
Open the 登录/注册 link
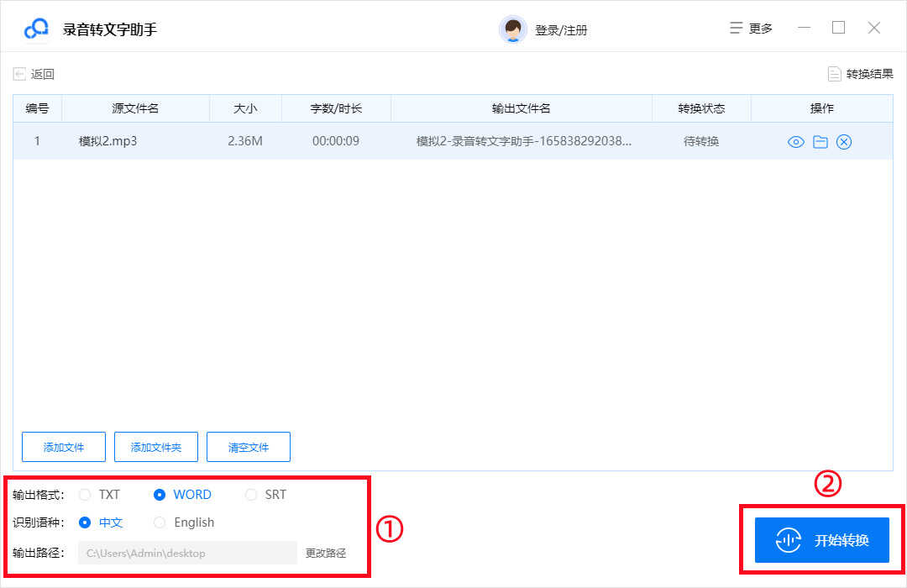(x=561, y=30)
